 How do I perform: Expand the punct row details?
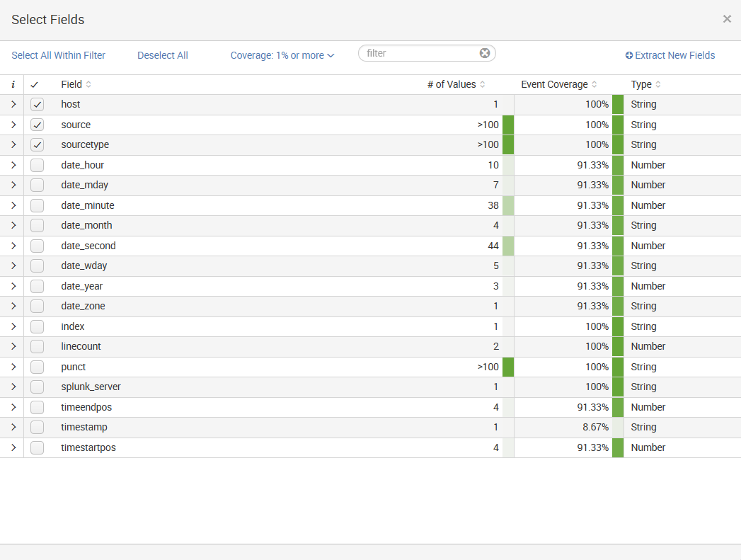click(13, 367)
